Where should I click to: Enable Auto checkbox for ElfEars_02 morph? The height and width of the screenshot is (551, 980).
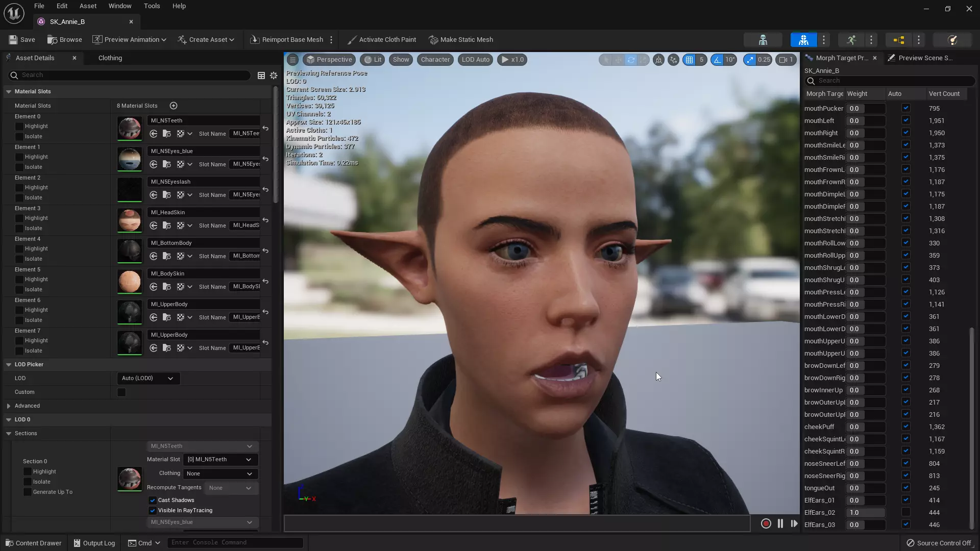[x=905, y=512]
